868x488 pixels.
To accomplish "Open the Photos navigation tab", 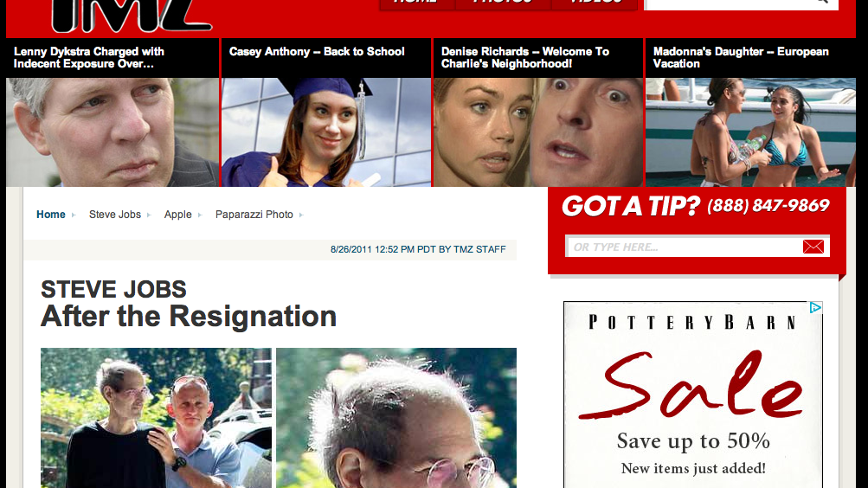I will 503,3.
